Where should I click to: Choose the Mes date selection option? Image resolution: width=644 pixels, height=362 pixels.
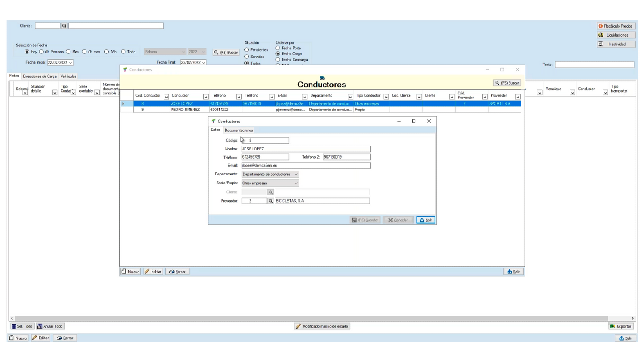(x=69, y=52)
